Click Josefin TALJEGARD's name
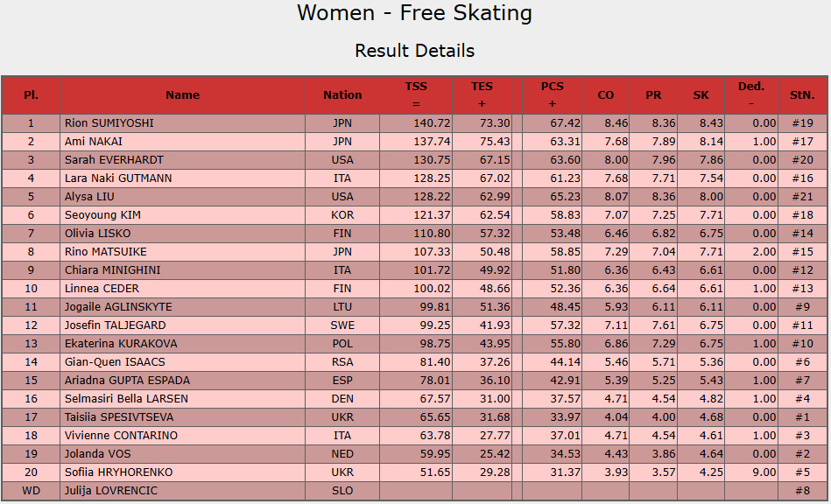 [x=115, y=325]
